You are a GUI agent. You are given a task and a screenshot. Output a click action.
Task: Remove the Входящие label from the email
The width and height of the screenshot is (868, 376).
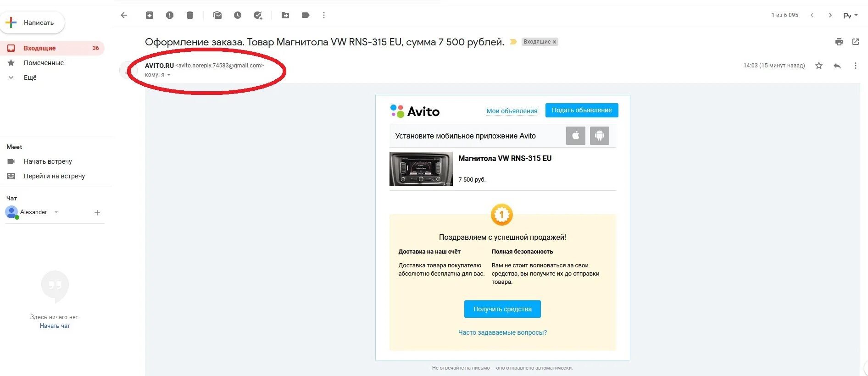554,42
